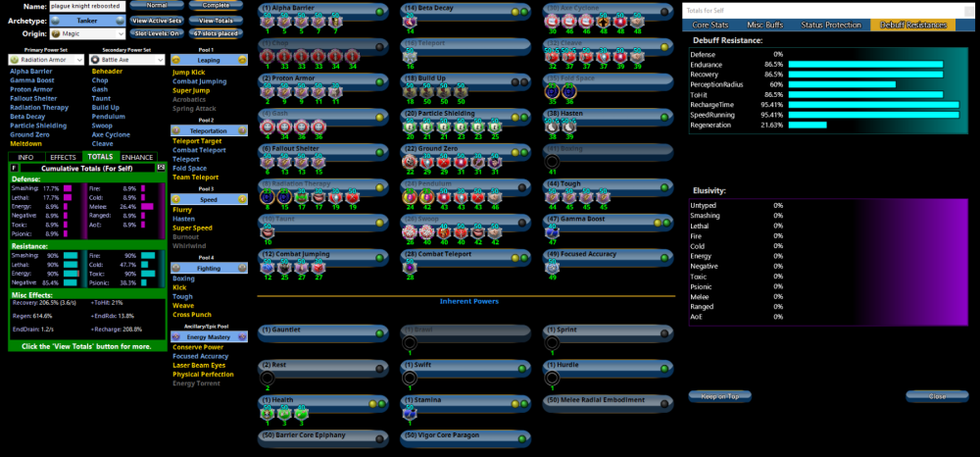The height and width of the screenshot is (457, 980).
Task: Click the empty slot under Hurdle
Action: (x=553, y=378)
